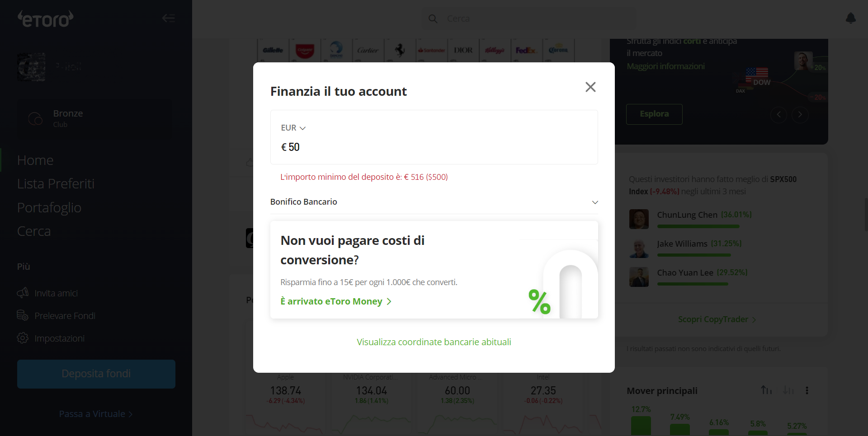Click the deposit amount input field
Image resolution: width=868 pixels, height=436 pixels.
pos(434,147)
